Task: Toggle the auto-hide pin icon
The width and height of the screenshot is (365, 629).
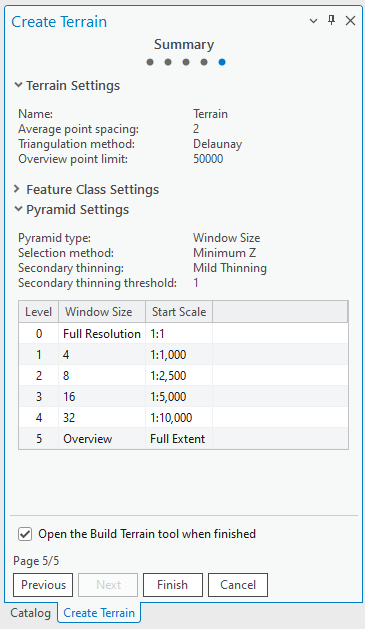Action: coord(331,20)
